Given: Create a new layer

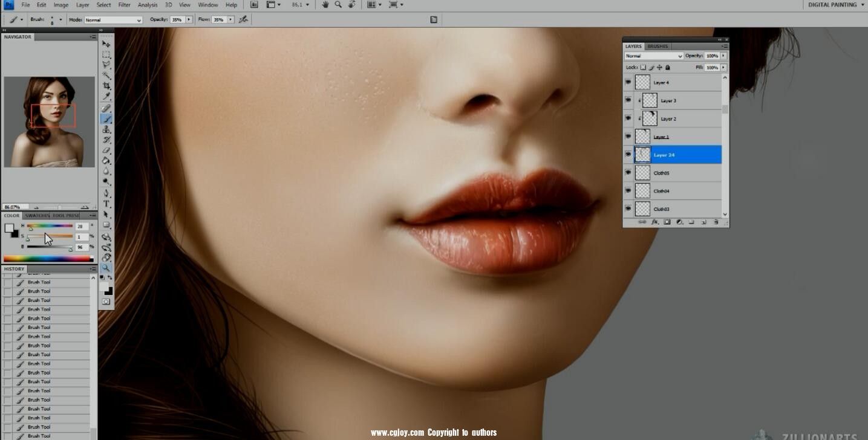Looking at the screenshot, I should click(x=703, y=222).
